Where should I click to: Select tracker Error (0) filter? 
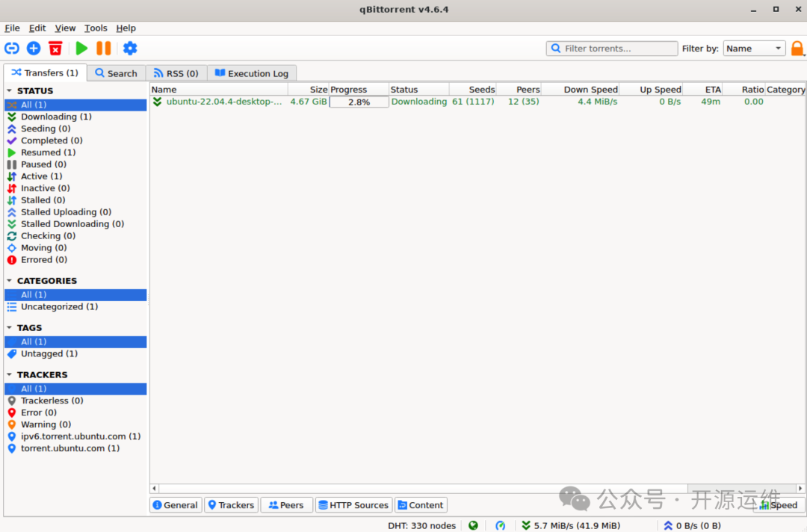[75, 412]
